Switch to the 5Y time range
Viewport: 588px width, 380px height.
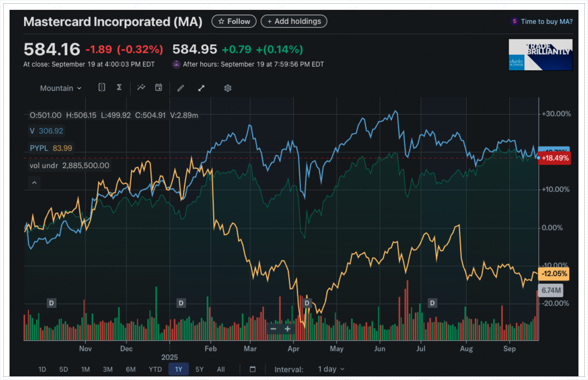[x=199, y=369]
